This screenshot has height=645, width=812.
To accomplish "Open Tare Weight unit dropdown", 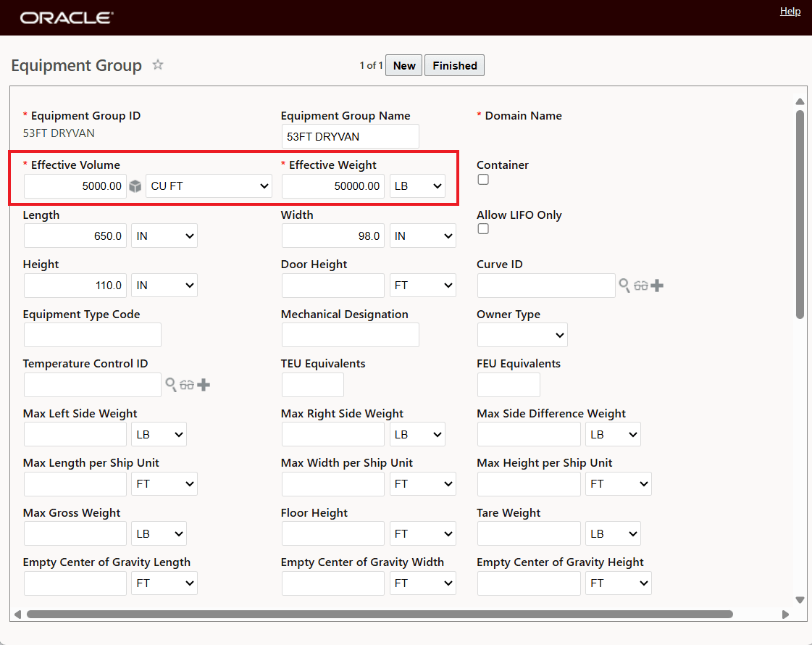I will pos(613,533).
